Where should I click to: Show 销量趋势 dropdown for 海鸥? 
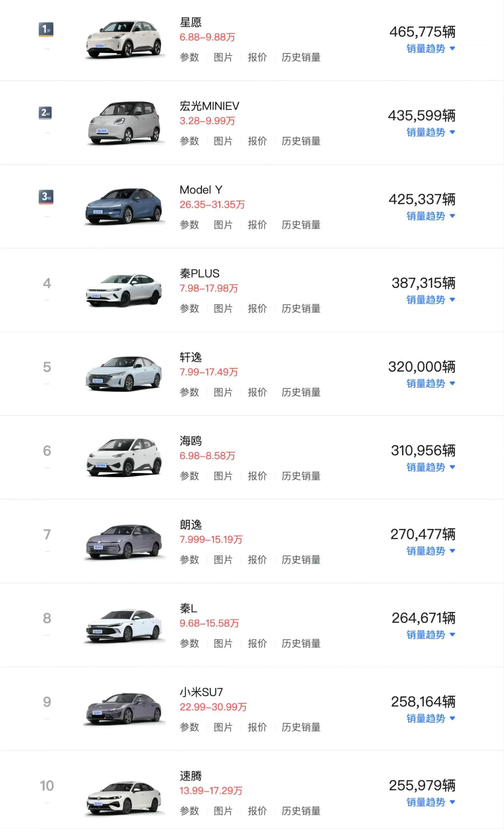coord(431,467)
